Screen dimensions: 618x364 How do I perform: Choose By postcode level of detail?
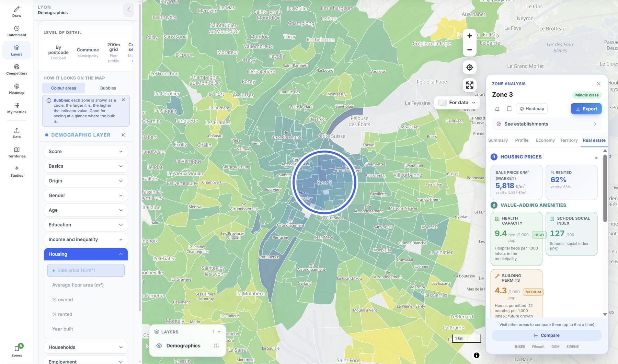click(x=58, y=52)
